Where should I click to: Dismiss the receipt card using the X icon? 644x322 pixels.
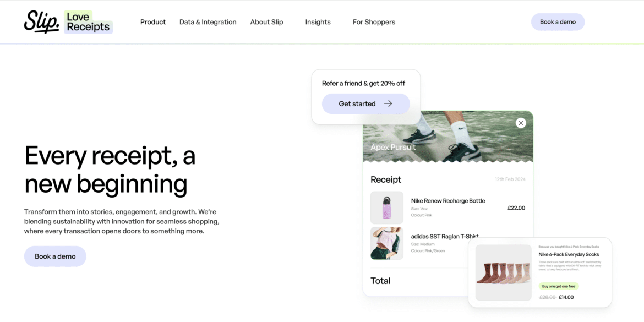[521, 123]
